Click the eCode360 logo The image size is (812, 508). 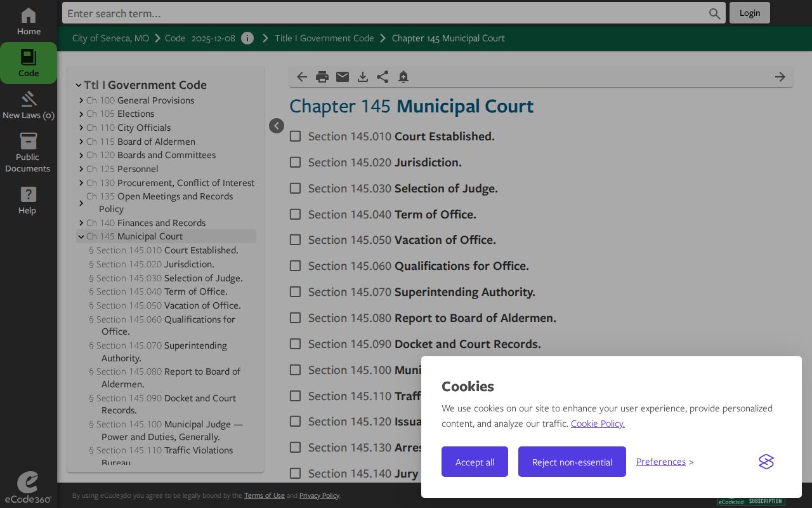[29, 487]
